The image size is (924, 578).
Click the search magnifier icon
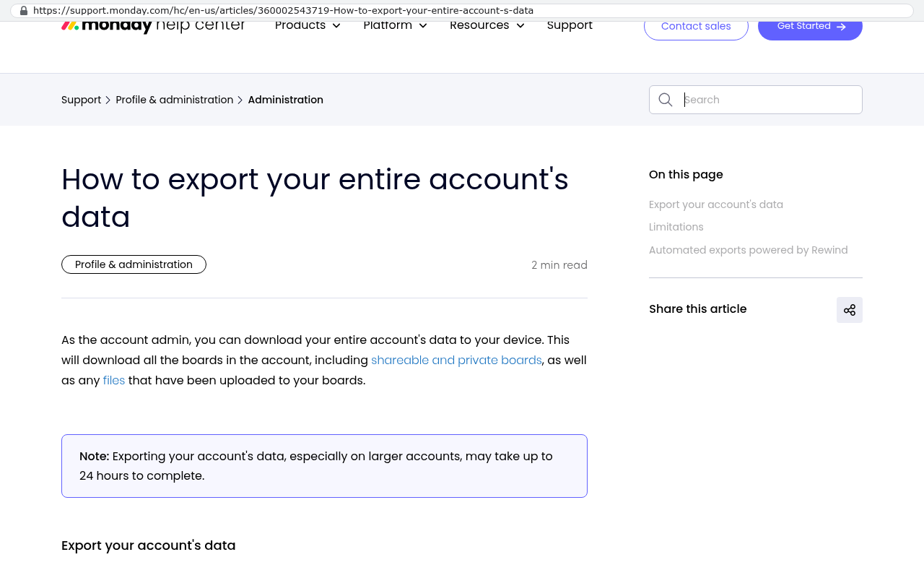coord(666,100)
